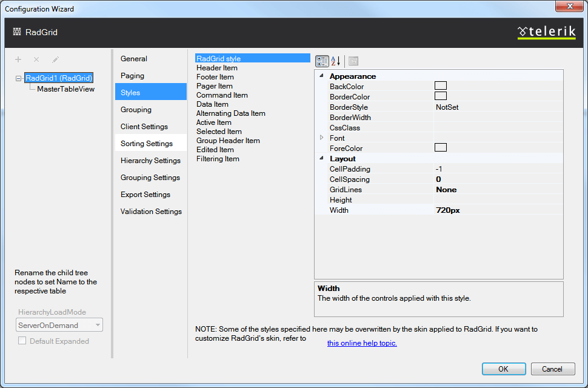Click the edit pencil icon
The width and height of the screenshot is (588, 388).
(55, 59)
